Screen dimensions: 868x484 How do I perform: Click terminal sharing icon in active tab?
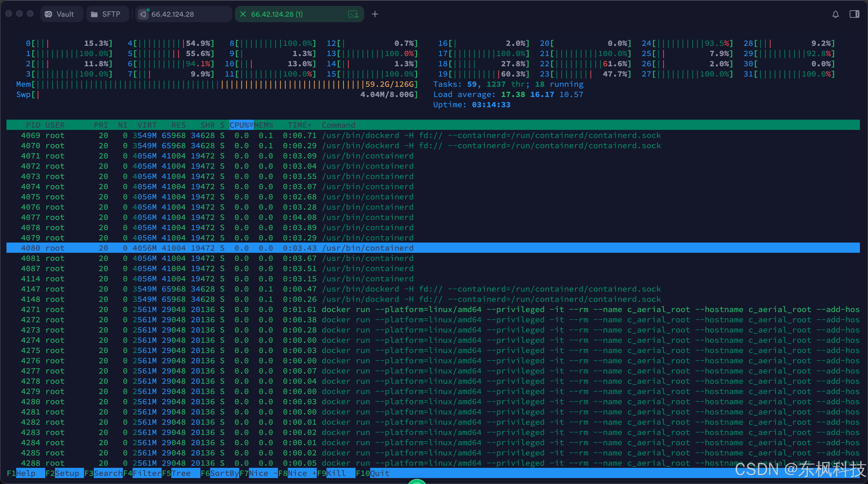tap(353, 14)
